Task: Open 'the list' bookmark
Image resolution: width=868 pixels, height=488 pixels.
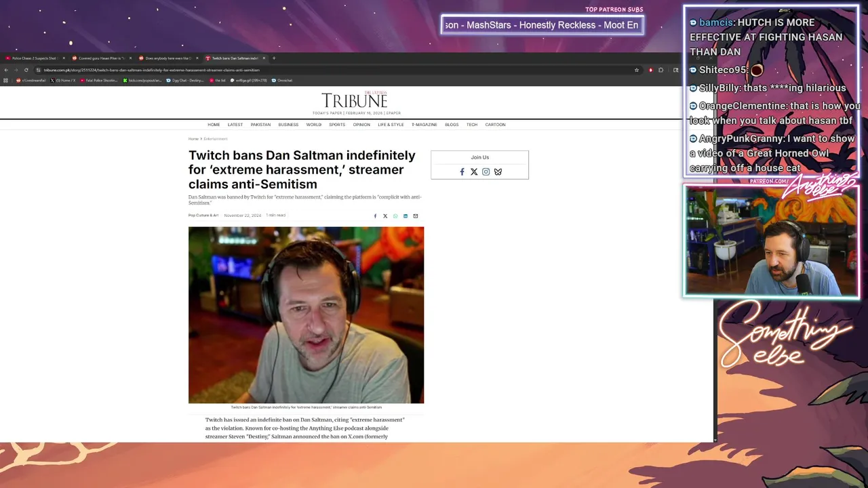Action: tap(218, 80)
